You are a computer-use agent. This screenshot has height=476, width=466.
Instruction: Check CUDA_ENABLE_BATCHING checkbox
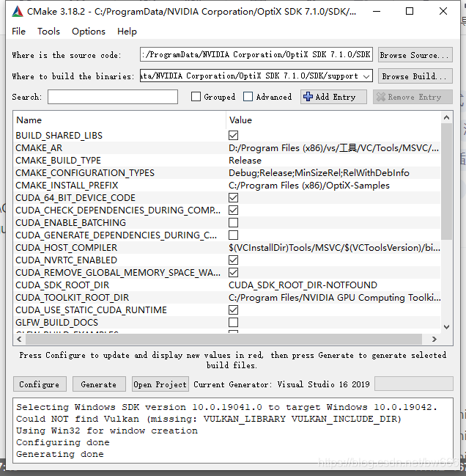tap(233, 222)
